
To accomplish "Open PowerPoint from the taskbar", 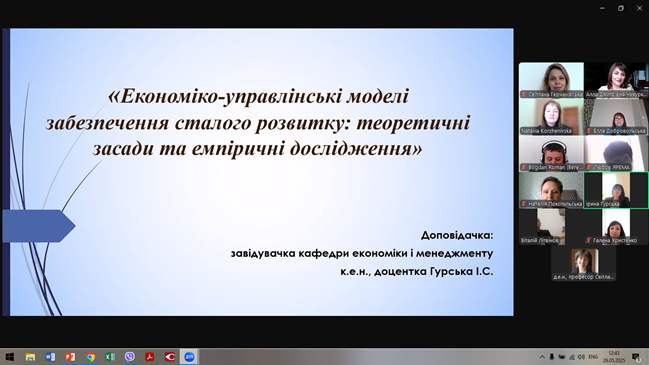I will 70,357.
